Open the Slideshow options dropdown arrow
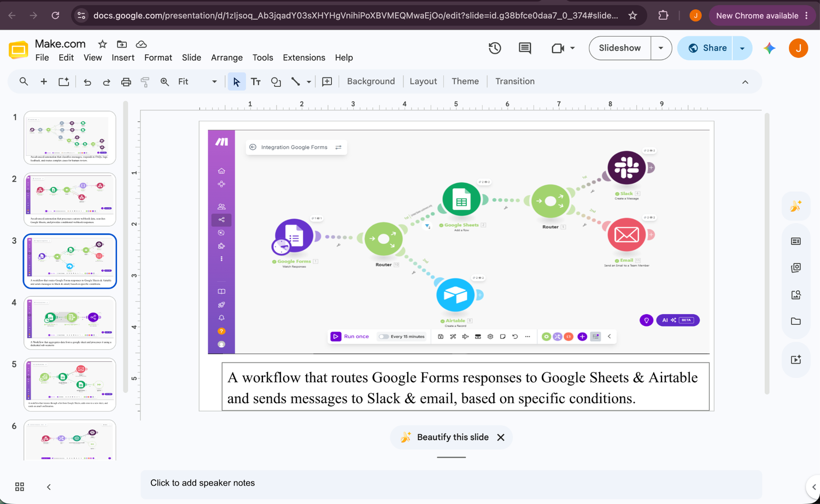 pyautogui.click(x=661, y=48)
